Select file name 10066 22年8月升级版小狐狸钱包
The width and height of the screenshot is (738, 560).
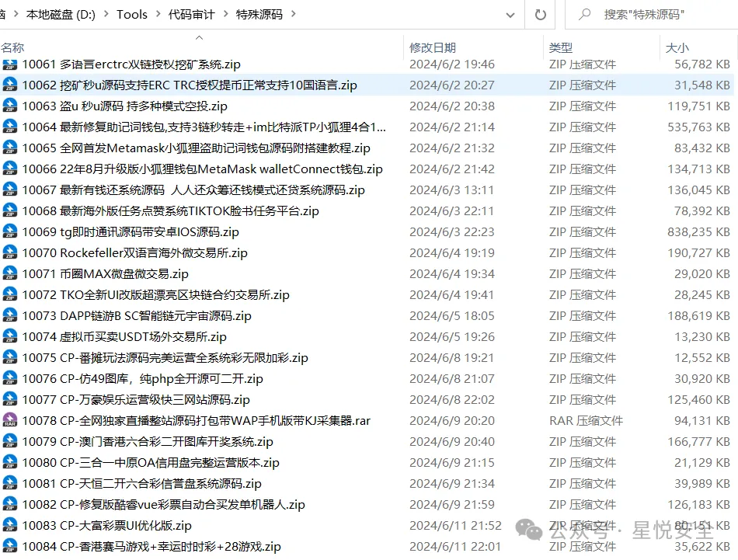click(x=203, y=169)
